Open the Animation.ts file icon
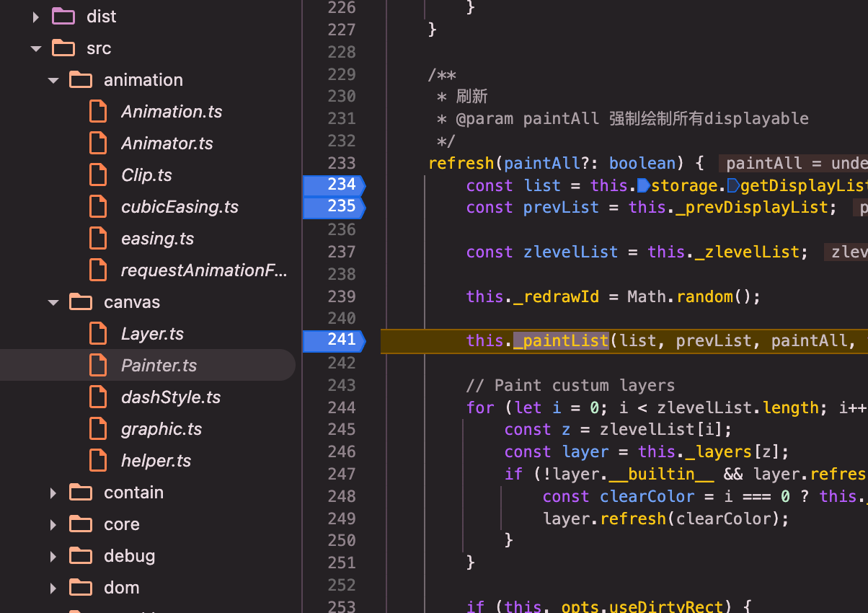Viewport: 868px width, 613px height. tap(98, 112)
